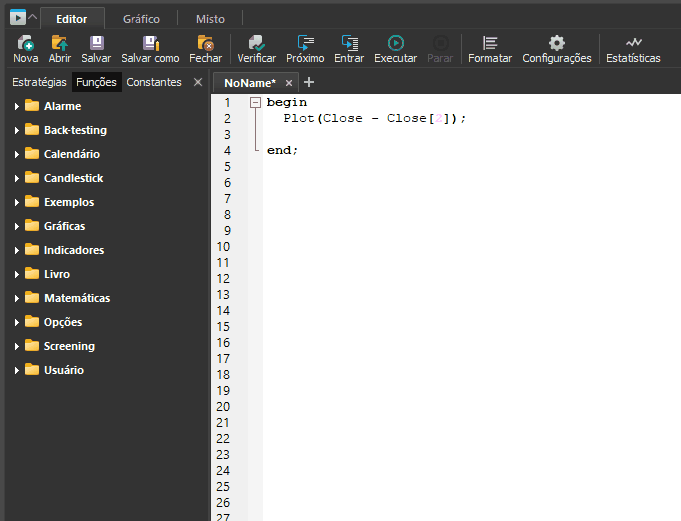Screen dimensions: 681x521
Task: Expand the Matemáticas folder arrow
Action: [17, 298]
